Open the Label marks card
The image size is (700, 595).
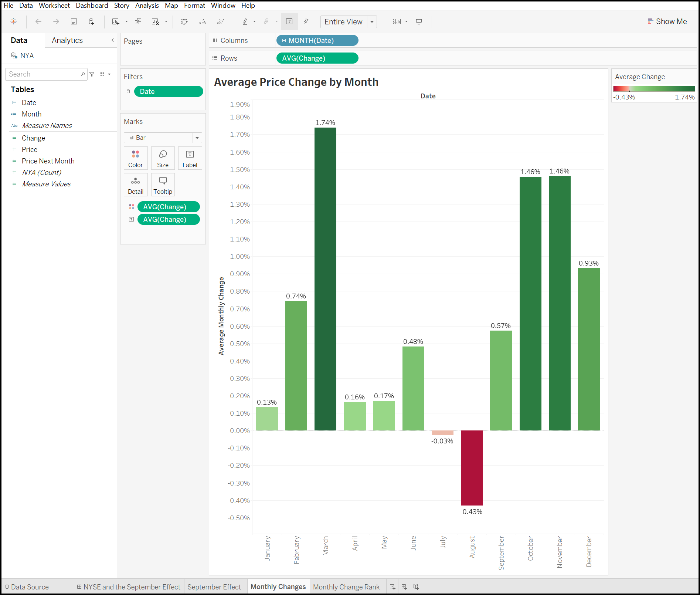(x=190, y=158)
